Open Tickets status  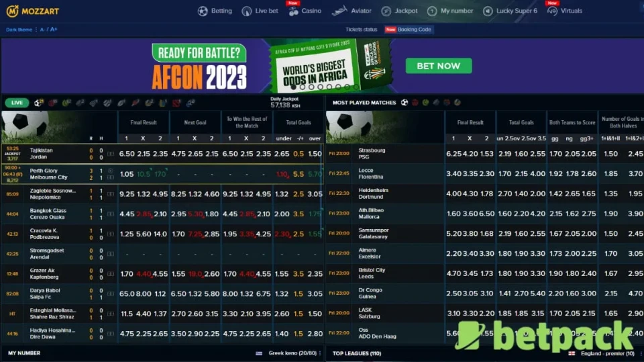(362, 30)
